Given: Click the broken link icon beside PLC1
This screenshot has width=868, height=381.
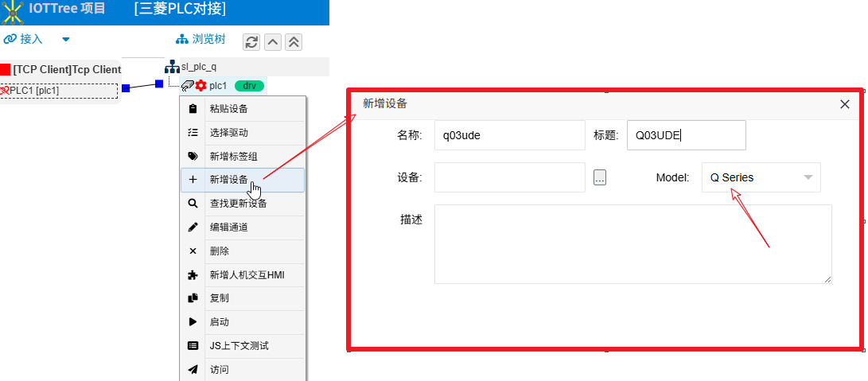Looking at the screenshot, I should (5, 90).
